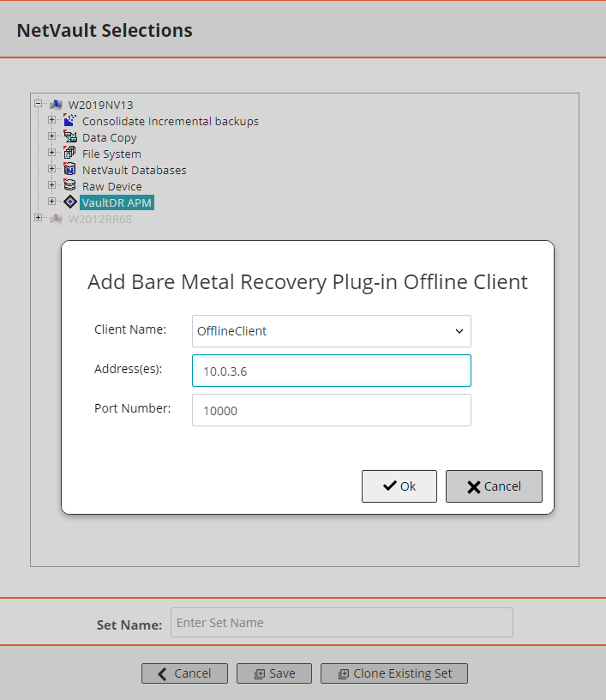Click the Port Number field

[331, 411]
